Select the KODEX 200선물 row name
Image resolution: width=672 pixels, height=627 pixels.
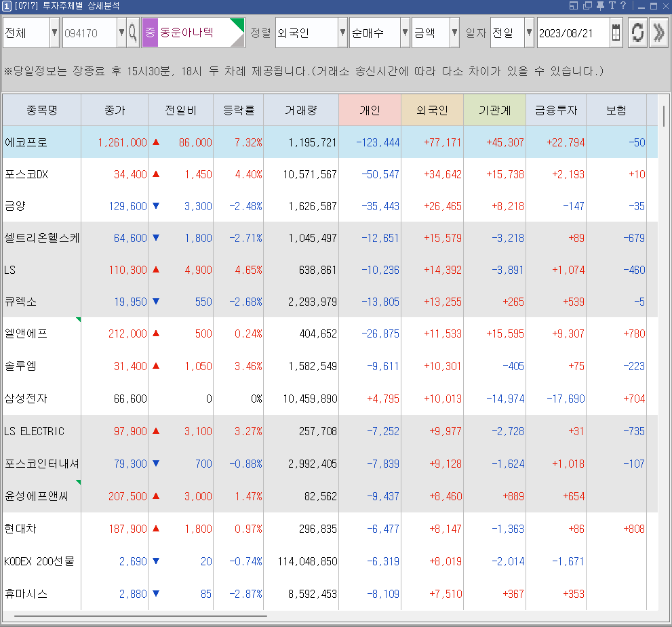click(39, 561)
